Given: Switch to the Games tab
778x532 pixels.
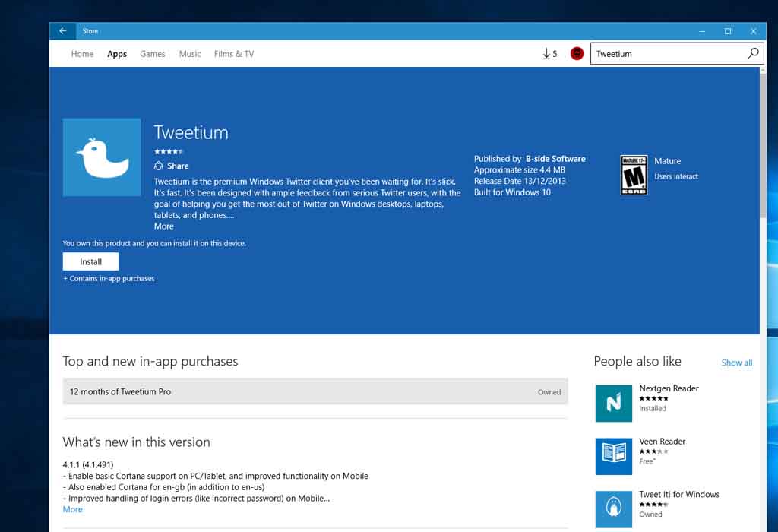Looking at the screenshot, I should point(153,54).
